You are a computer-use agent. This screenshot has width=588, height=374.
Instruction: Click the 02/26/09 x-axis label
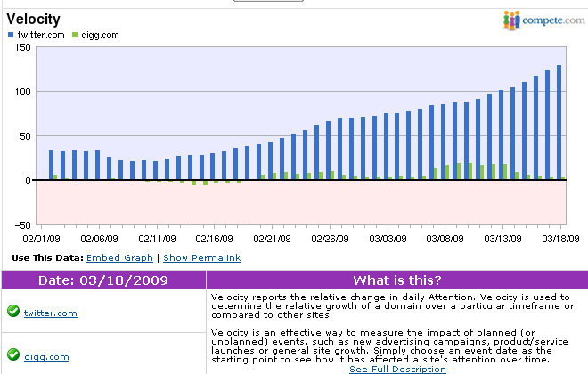[x=330, y=239]
